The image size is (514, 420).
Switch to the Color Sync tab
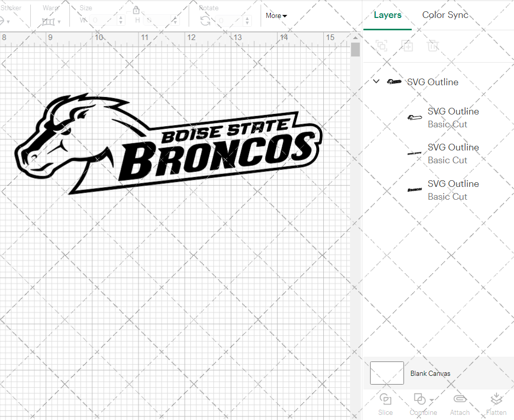445,15
